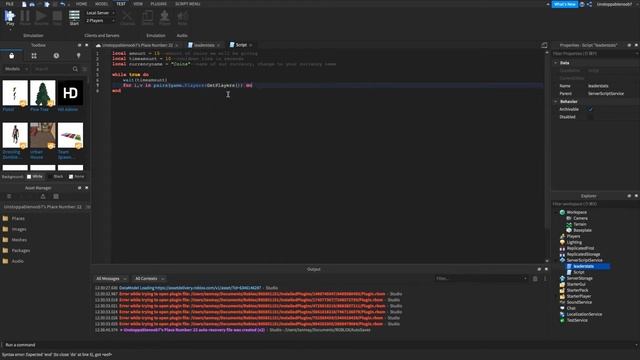Click Asset Manager grid view icon
The width and height of the screenshot is (640, 360).
click(56, 196)
